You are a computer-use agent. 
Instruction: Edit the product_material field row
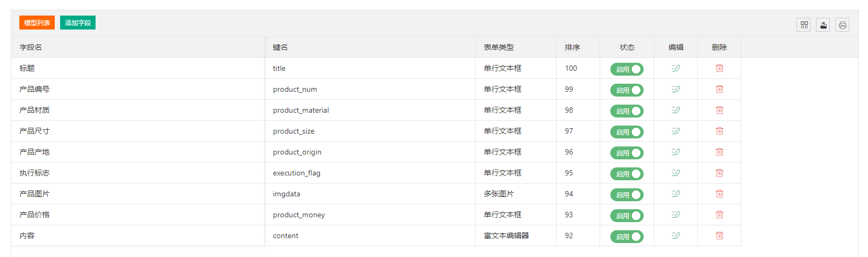(x=676, y=110)
